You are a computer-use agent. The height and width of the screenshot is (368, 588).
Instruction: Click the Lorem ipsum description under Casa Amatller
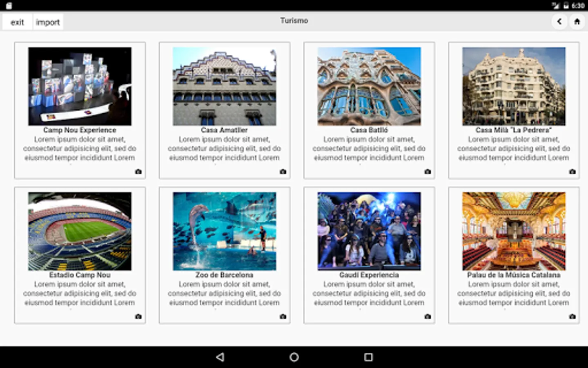coord(224,148)
